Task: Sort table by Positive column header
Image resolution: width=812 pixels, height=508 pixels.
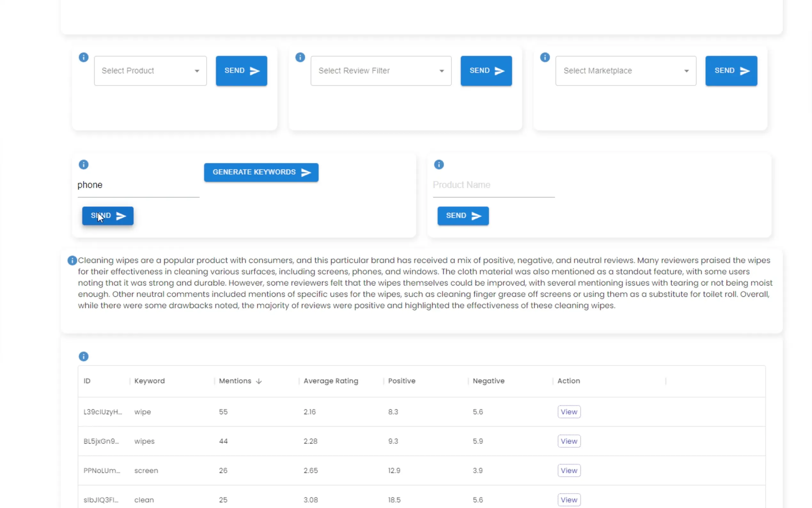Action: click(402, 381)
